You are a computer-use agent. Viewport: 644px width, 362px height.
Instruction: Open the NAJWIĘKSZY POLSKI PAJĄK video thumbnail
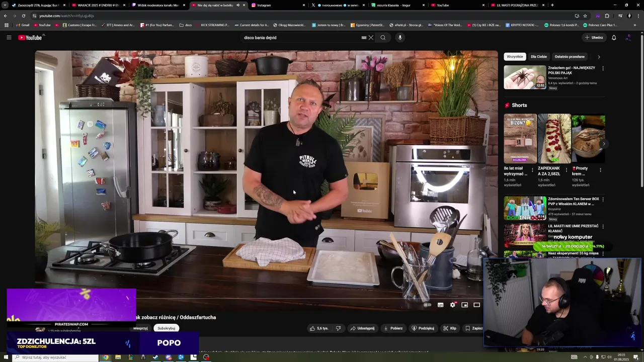click(525, 77)
